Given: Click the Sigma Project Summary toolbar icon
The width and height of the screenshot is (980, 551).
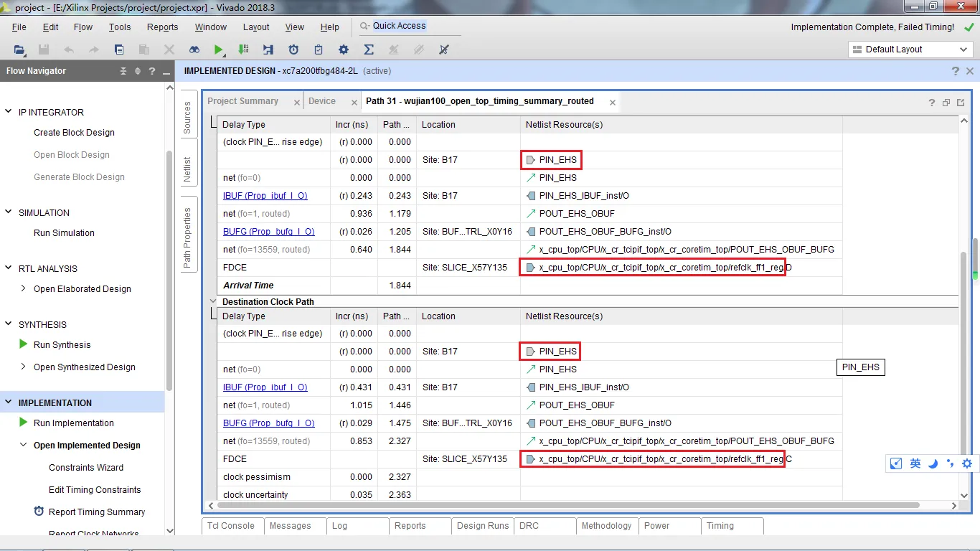Looking at the screenshot, I should click(369, 50).
